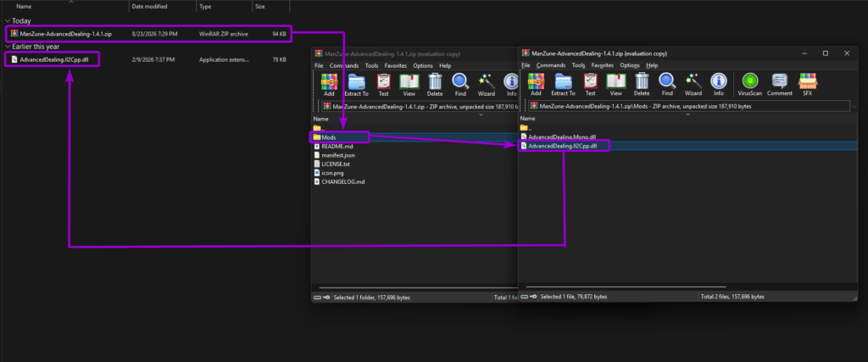
Task: Click the Find magnifier icon in the front WinRAR window
Action: click(667, 81)
